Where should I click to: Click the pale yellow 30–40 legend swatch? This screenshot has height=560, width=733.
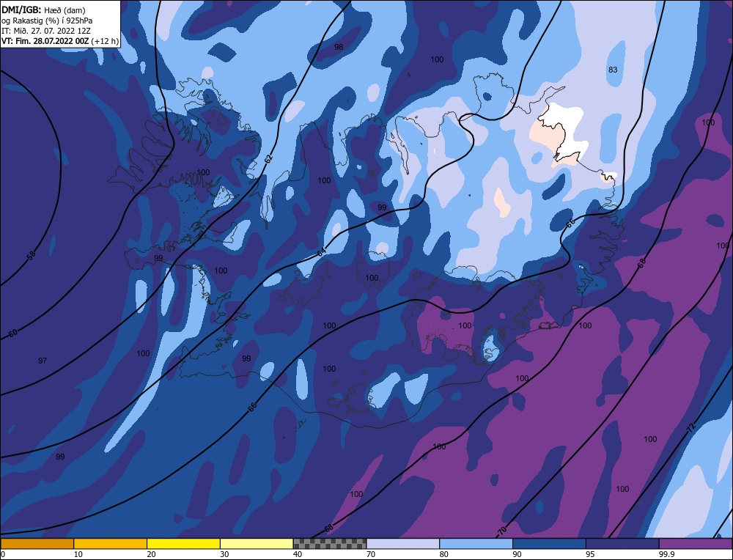coord(257,544)
